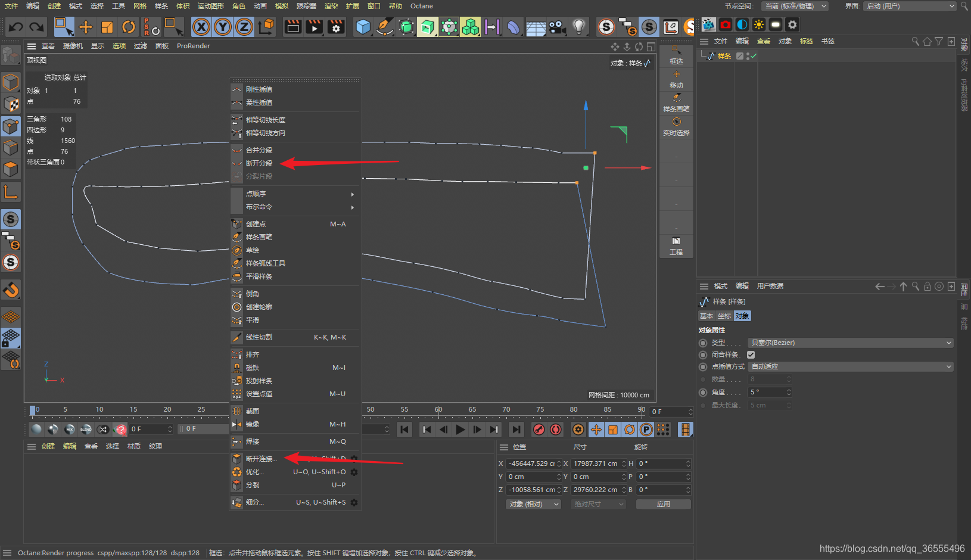Open Render Settings clapperboard gear icon
Screen dimensions: 971x560
(336, 27)
